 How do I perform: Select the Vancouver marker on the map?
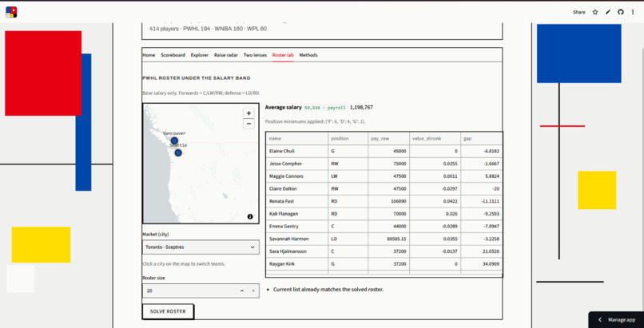pyautogui.click(x=174, y=140)
